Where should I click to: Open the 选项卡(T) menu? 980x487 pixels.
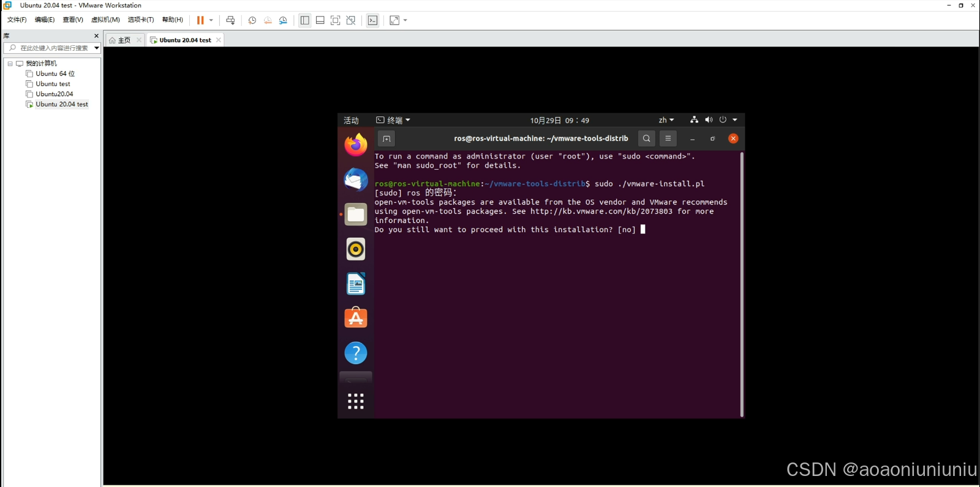(141, 20)
